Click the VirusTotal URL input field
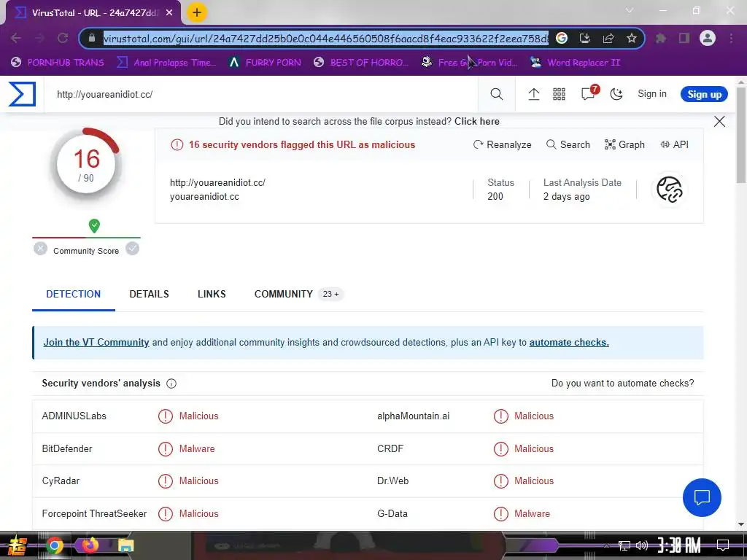 261,94
